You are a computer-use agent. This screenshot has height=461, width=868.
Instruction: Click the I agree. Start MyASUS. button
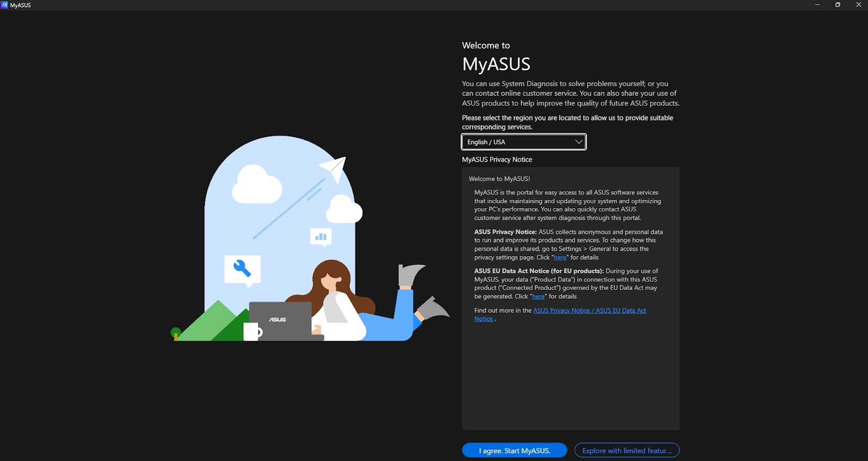tap(515, 451)
